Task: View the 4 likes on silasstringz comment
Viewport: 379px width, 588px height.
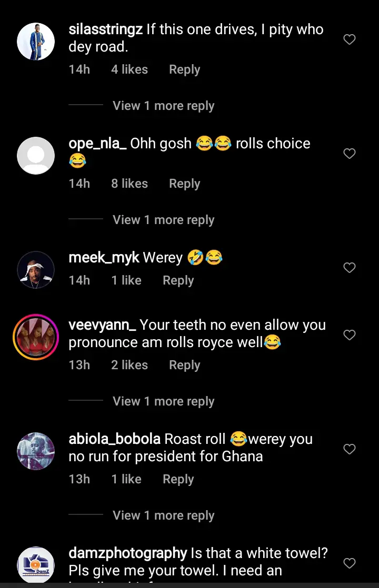Action: (129, 69)
